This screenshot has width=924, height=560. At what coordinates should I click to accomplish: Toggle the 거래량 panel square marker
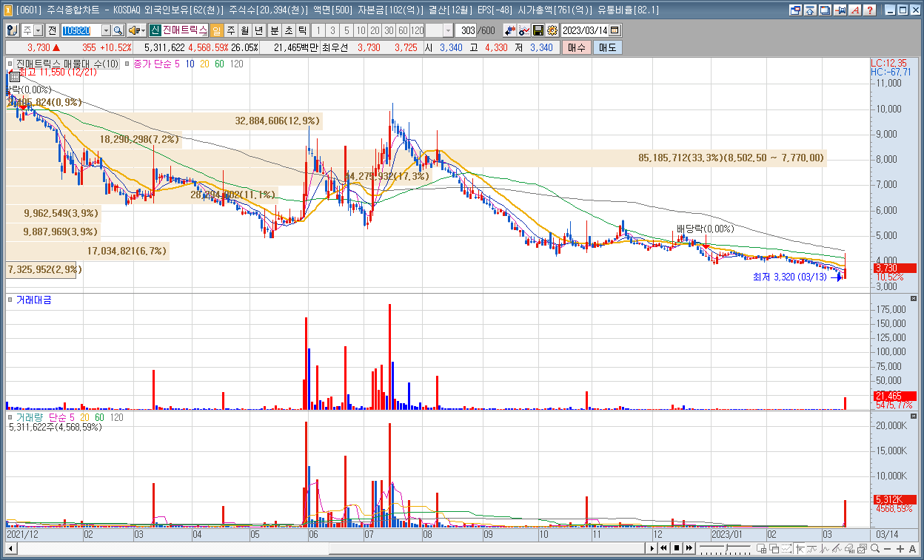[x=10, y=417]
